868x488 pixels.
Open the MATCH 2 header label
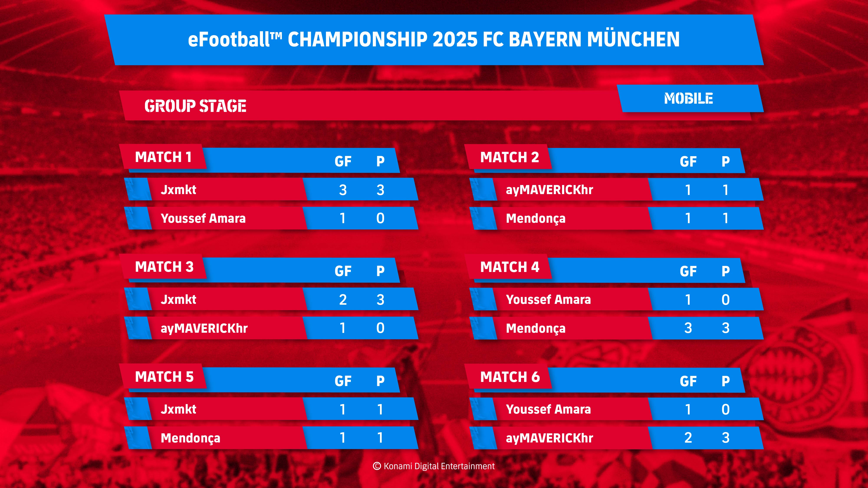click(x=509, y=157)
